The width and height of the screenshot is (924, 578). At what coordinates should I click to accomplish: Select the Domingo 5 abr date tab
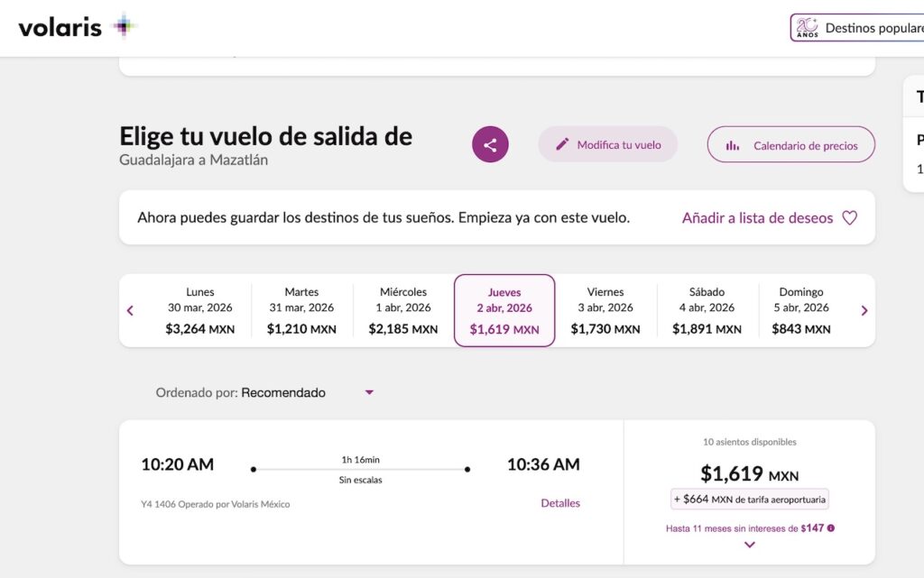(x=801, y=309)
